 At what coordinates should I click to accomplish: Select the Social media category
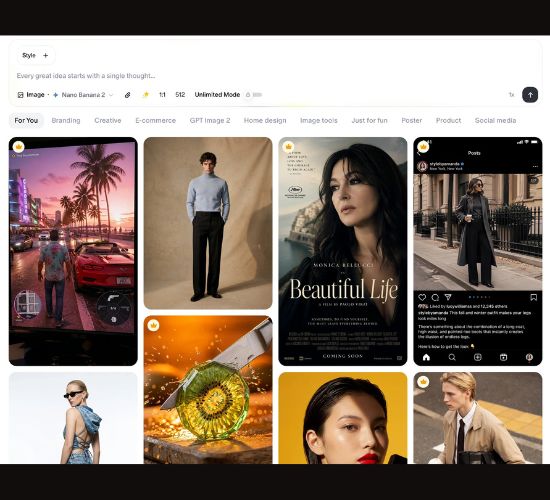[495, 120]
